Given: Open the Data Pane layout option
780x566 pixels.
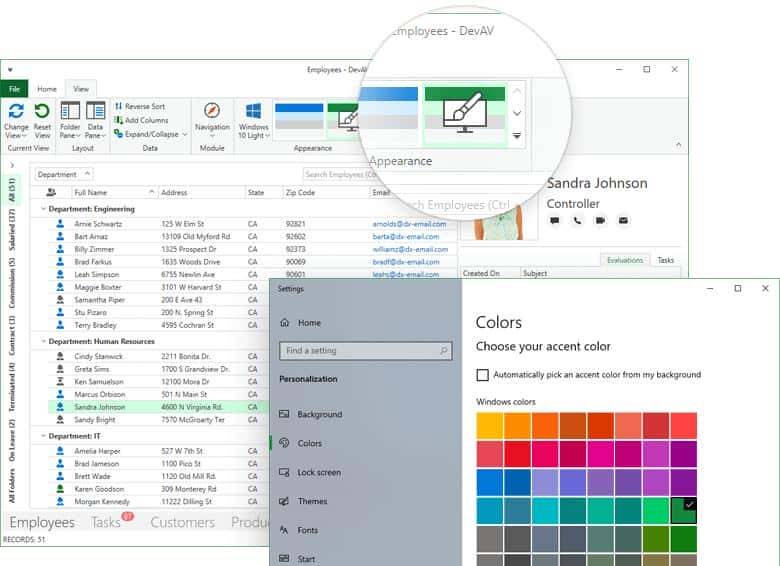Looking at the screenshot, I should tap(95, 119).
